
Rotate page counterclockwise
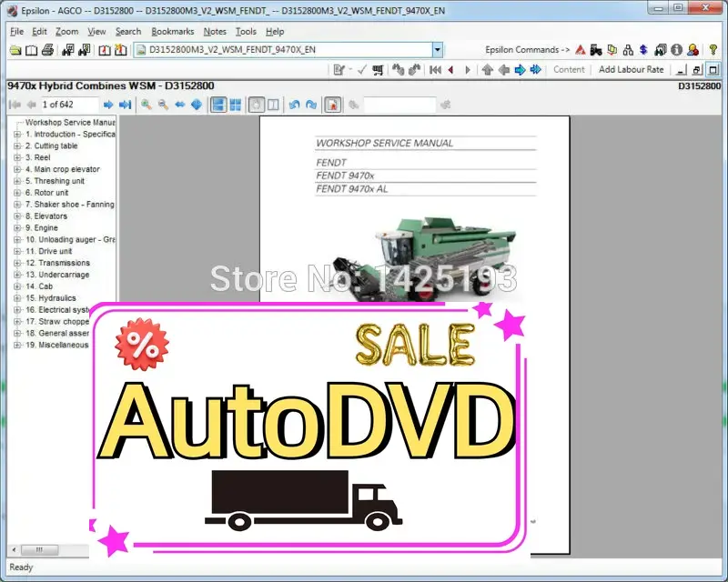[294, 105]
